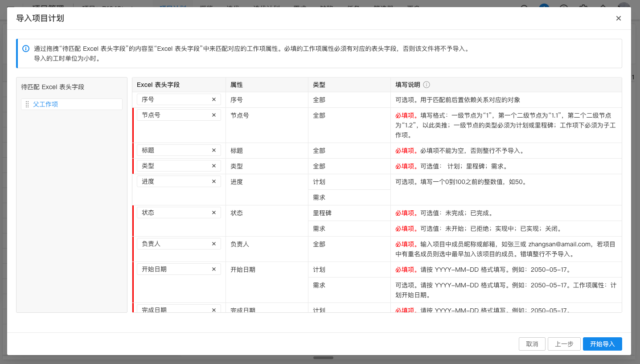The height and width of the screenshot is (364, 640).
Task: Click the 开始日期 header field box
Action: click(x=179, y=269)
